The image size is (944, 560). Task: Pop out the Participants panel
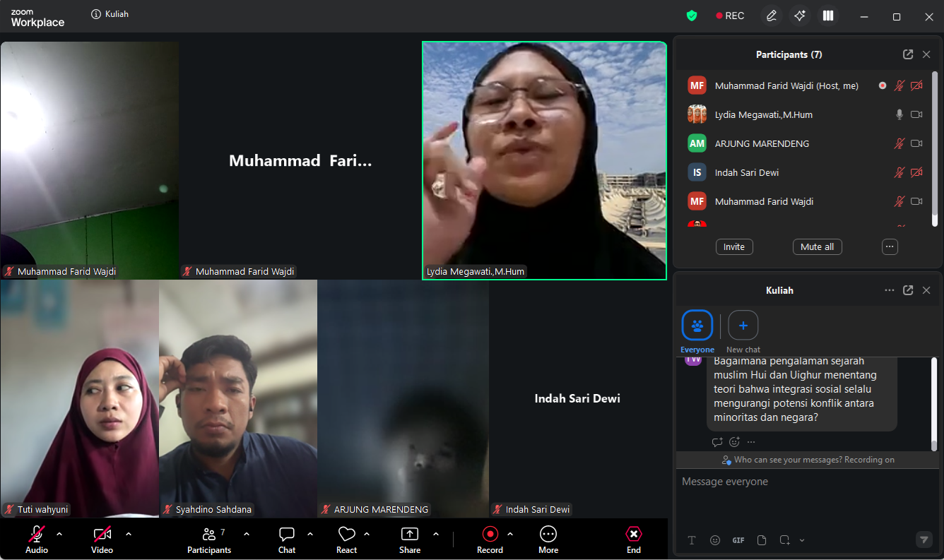908,54
